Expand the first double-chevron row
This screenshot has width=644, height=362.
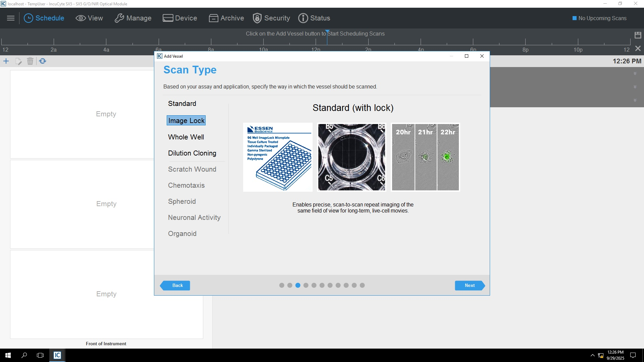635,74
